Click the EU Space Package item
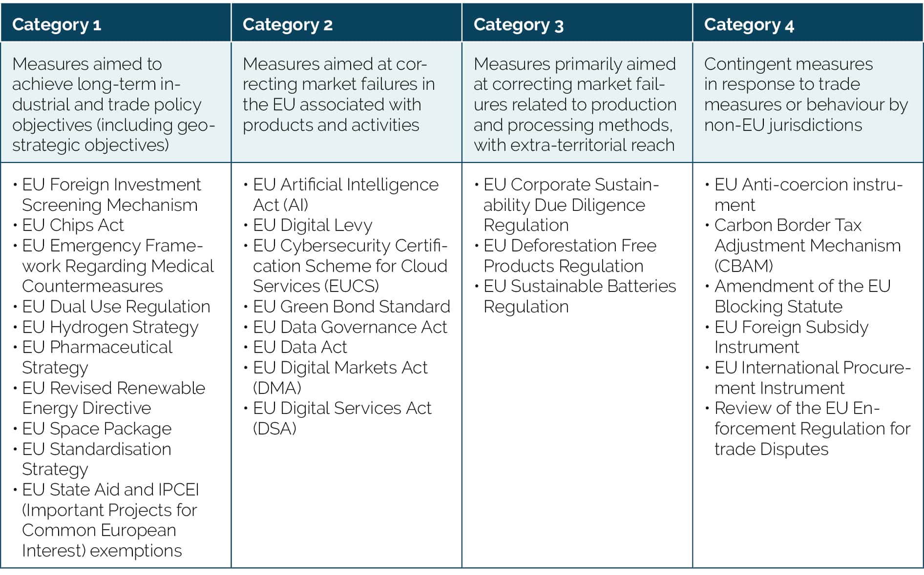 coord(97,429)
